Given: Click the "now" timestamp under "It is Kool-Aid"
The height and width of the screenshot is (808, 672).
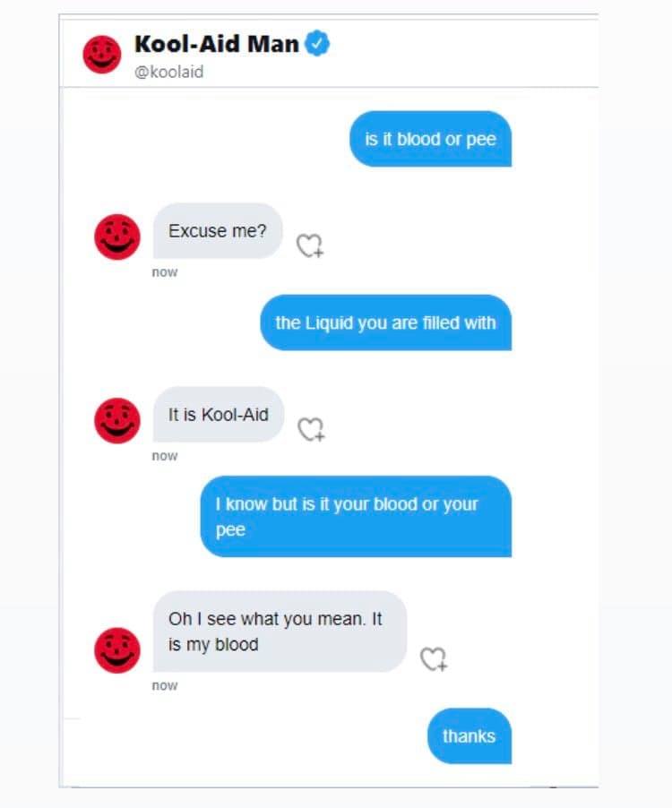Looking at the screenshot, I should point(165,456).
